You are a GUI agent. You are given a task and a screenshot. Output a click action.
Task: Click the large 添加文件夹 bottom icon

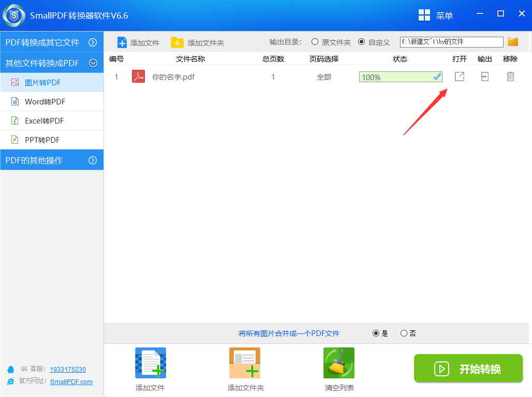click(x=245, y=363)
